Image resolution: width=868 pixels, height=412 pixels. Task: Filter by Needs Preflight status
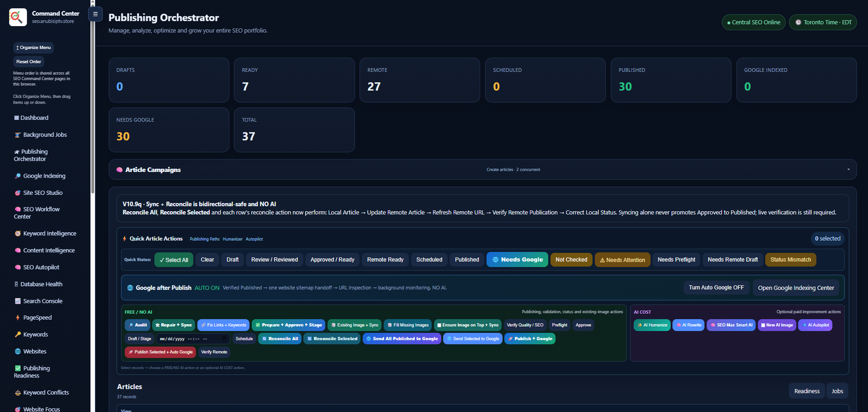click(676, 259)
